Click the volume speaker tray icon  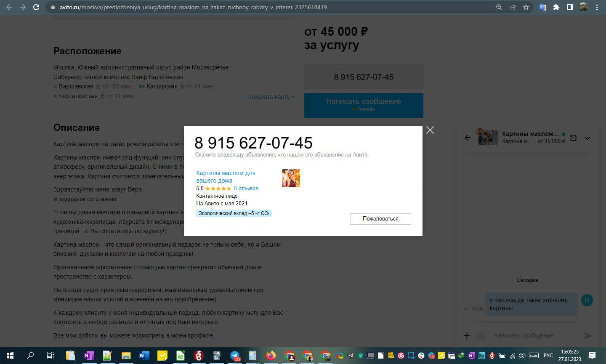(522, 356)
